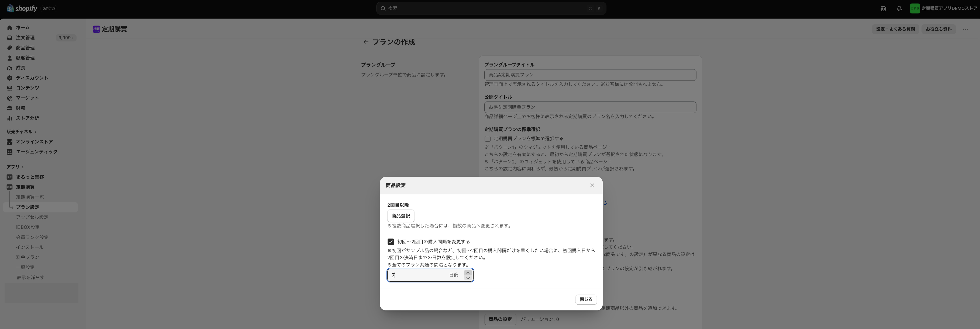Decrease the 日後 value with down arrow
This screenshot has width=980, height=329.
click(468, 278)
